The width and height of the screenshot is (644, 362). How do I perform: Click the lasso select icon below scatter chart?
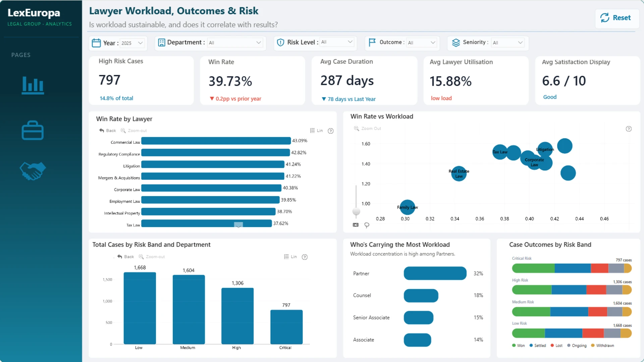click(x=367, y=225)
